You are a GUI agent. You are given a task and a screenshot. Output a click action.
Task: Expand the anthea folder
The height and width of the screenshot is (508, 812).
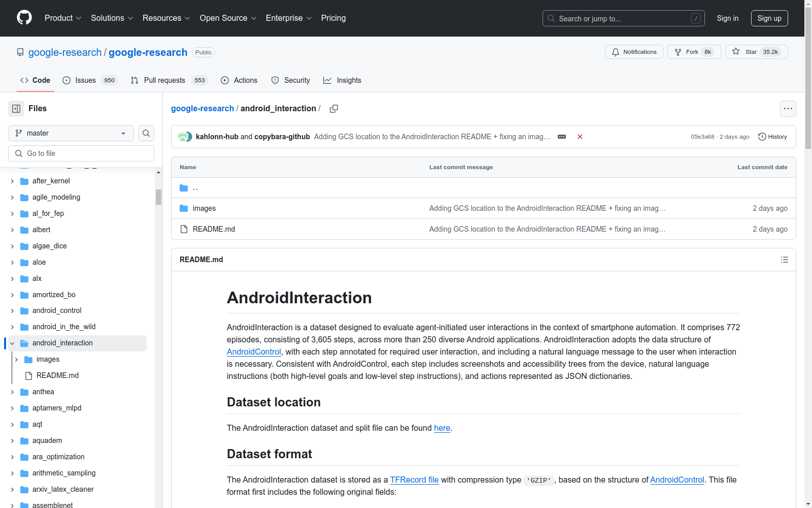coord(12,392)
